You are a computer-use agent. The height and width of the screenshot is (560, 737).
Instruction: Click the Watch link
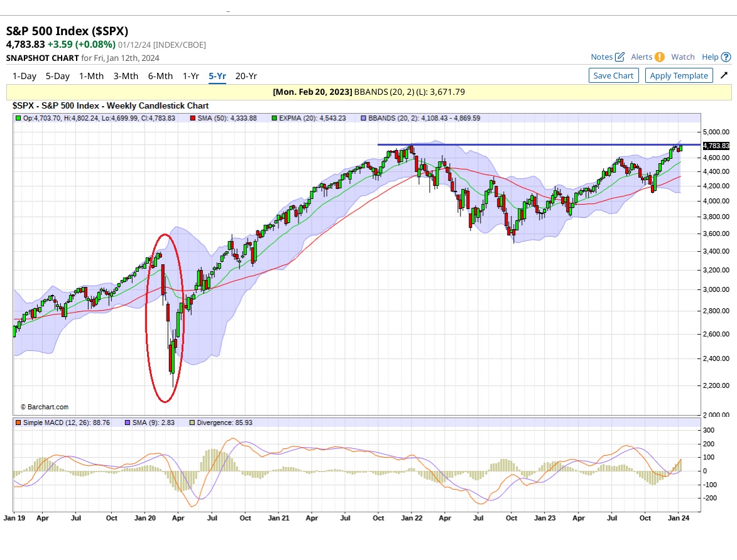tap(683, 57)
